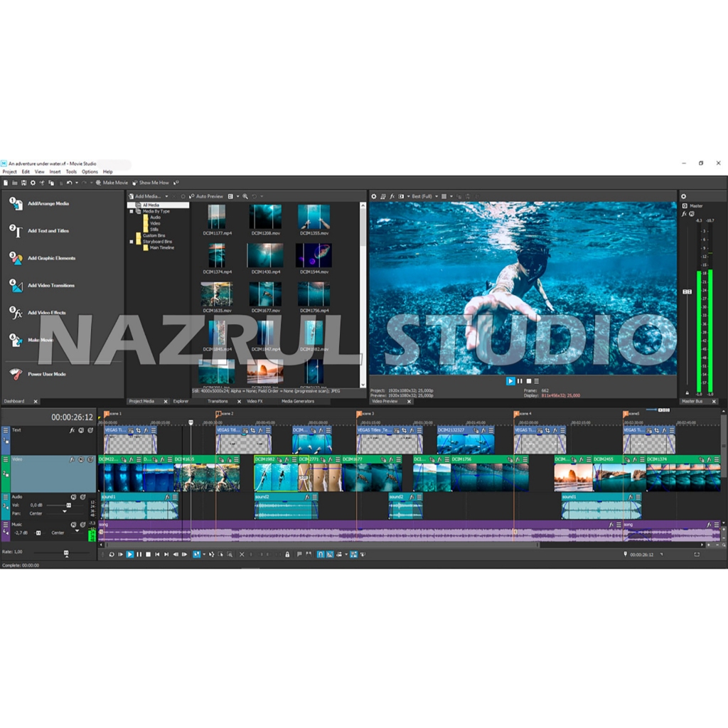Viewport: 728px width, 728px height.
Task: Click the fx icon on the Text track
Action: pyautogui.click(x=72, y=430)
